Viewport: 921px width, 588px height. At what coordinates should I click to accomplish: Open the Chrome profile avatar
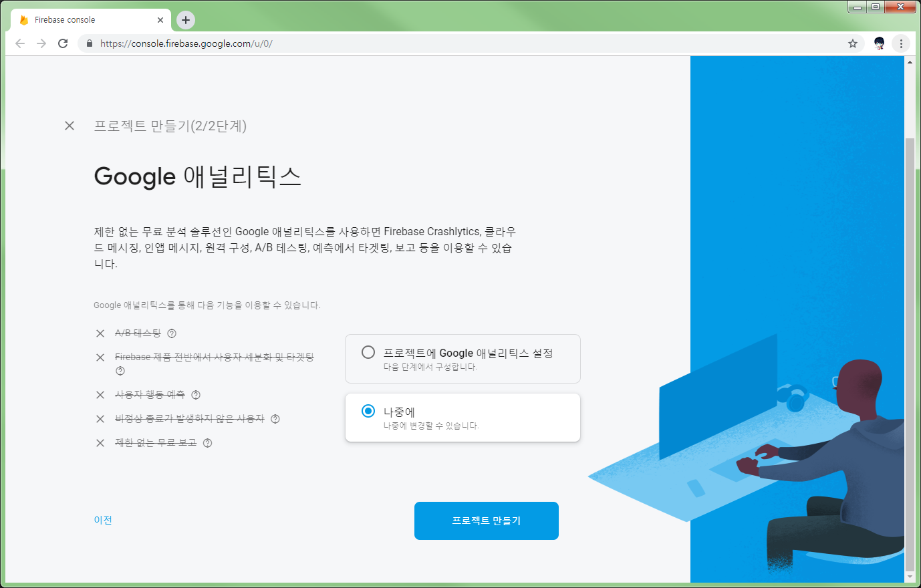880,43
